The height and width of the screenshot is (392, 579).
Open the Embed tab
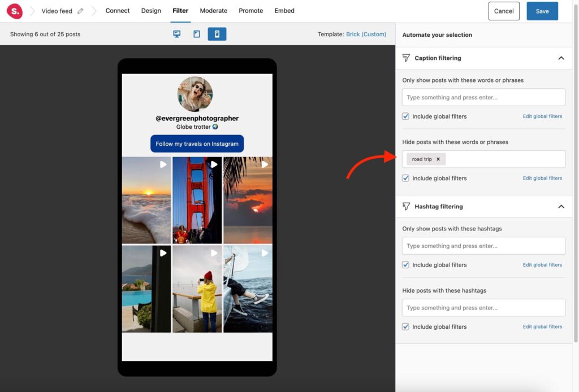tap(284, 11)
